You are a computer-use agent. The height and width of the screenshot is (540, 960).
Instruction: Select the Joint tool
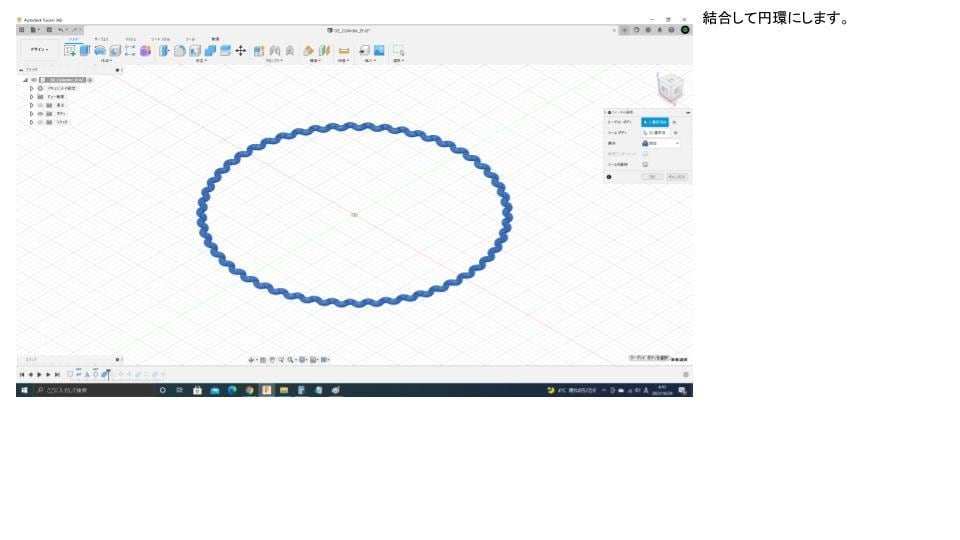(x=275, y=51)
